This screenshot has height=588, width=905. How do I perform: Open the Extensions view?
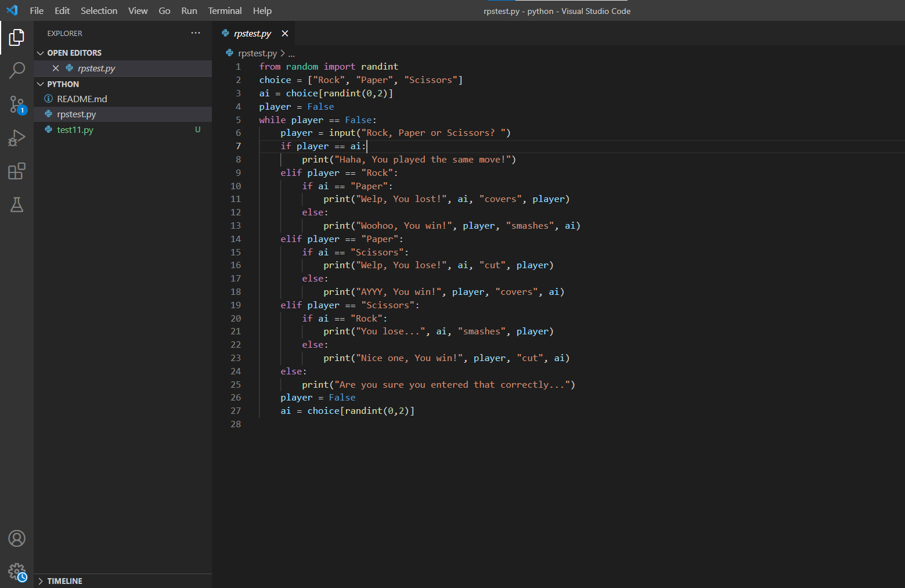[x=17, y=171]
